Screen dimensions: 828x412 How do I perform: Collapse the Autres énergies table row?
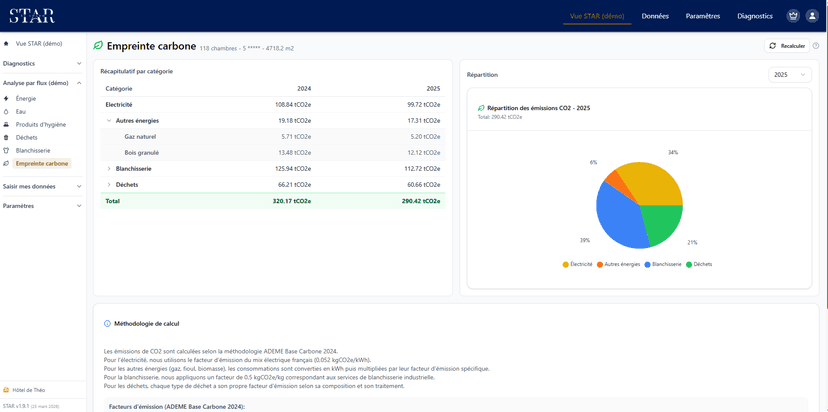(109, 120)
